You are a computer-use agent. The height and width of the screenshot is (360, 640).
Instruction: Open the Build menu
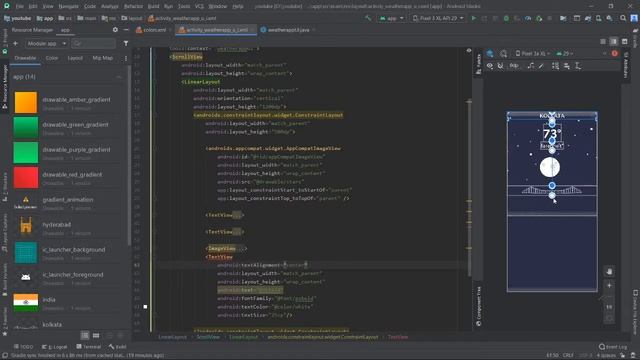pyautogui.click(x=153, y=6)
